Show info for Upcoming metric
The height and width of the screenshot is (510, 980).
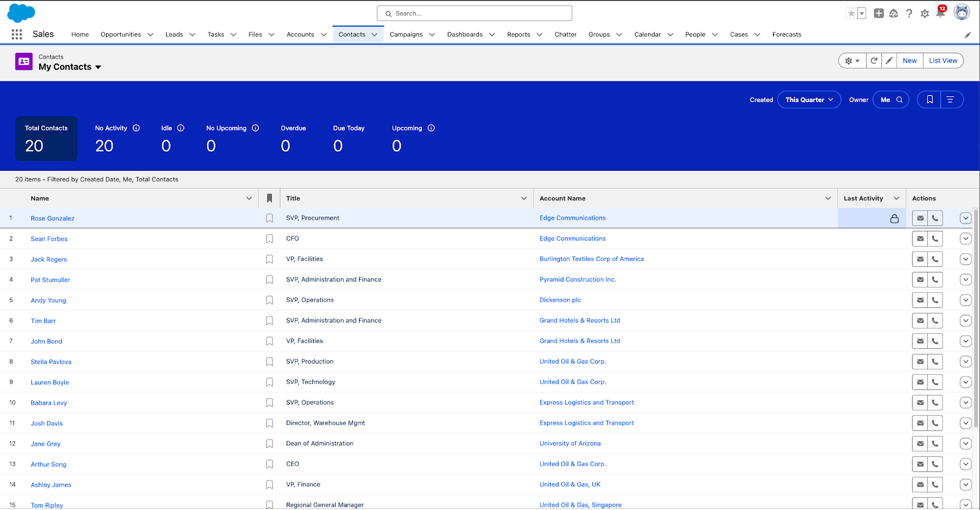coord(431,128)
